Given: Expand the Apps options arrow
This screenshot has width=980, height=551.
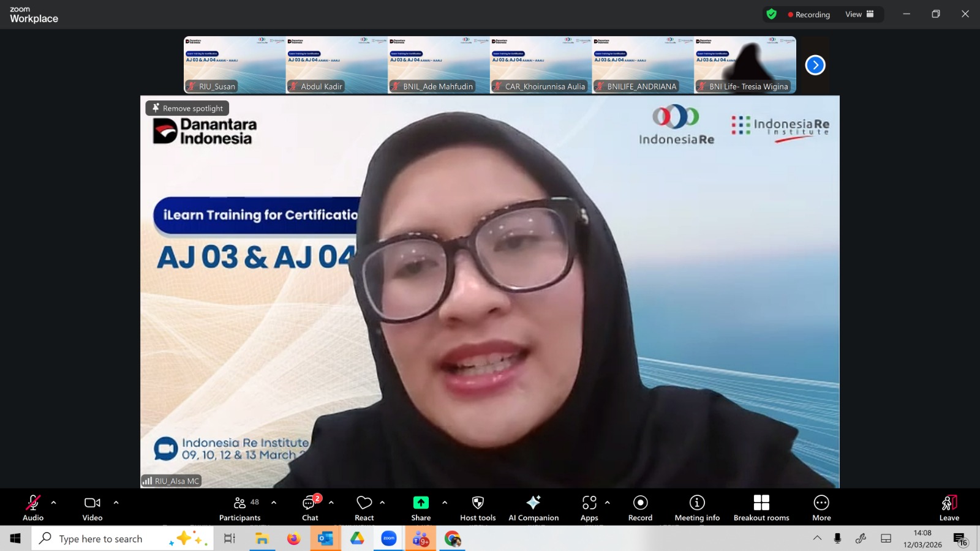Looking at the screenshot, I should click(x=608, y=503).
